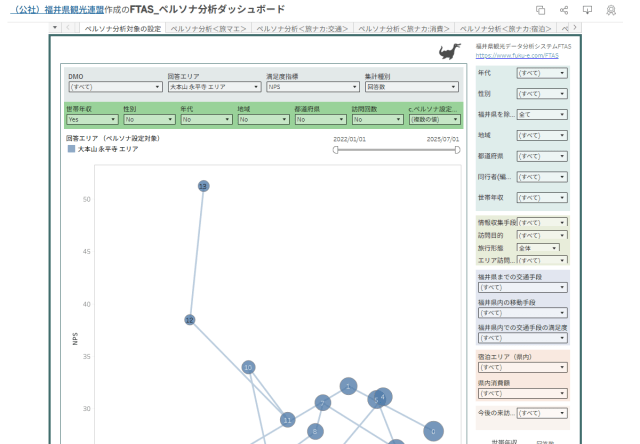Open 今後の来訪 filter dropdown

[x=542, y=413]
